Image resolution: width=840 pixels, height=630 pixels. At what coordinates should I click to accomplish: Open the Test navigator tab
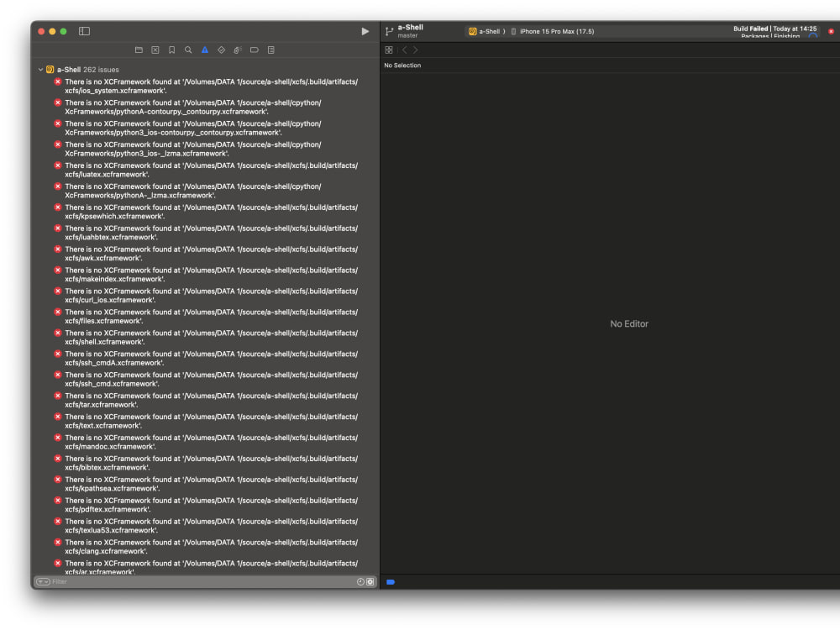point(221,50)
